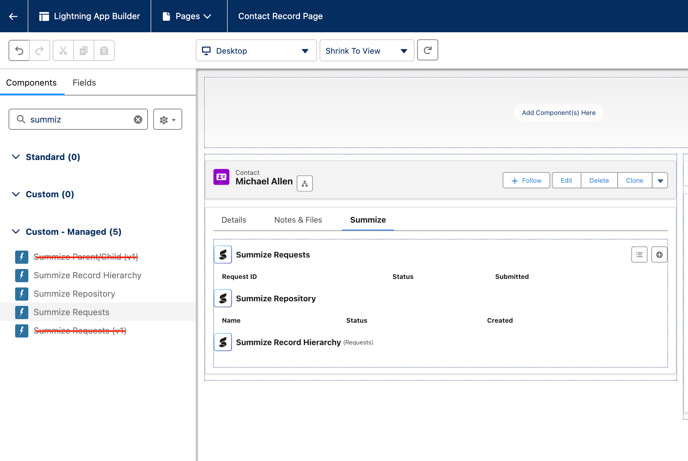
Task: Clear the component search field
Action: (138, 120)
